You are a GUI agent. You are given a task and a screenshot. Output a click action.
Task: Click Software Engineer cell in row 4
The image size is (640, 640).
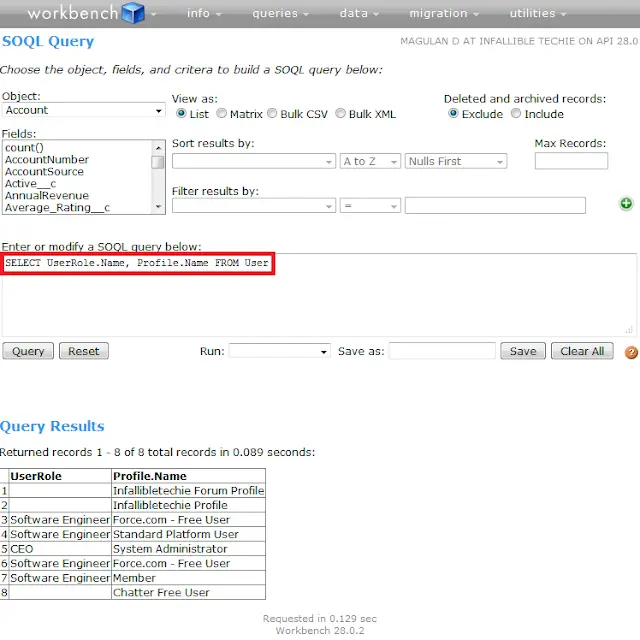[60, 534]
